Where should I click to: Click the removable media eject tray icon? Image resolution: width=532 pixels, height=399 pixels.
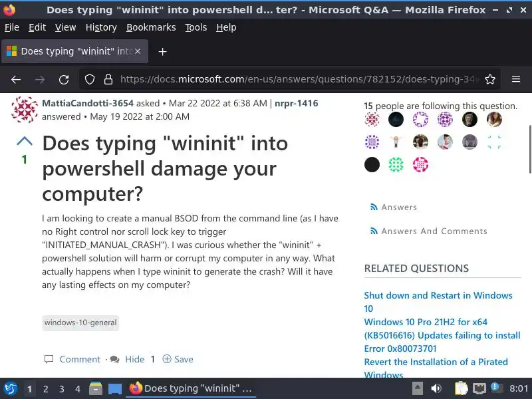coord(418,388)
